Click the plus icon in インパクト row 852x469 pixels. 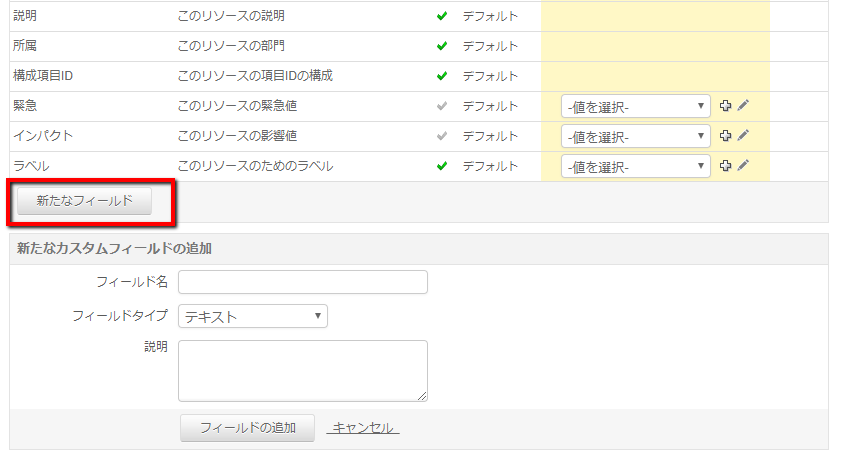tap(726, 136)
